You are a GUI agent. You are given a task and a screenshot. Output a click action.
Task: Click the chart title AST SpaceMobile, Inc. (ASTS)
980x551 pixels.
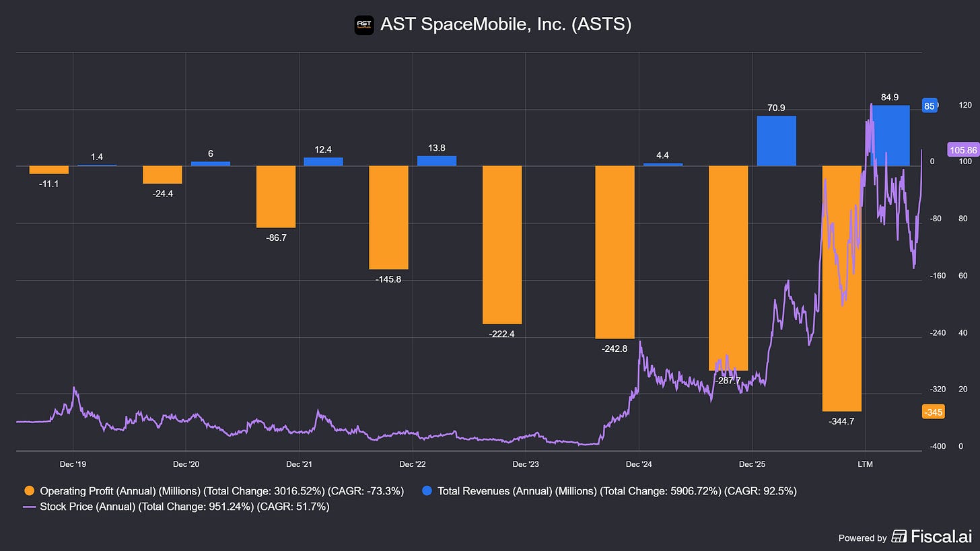505,25
